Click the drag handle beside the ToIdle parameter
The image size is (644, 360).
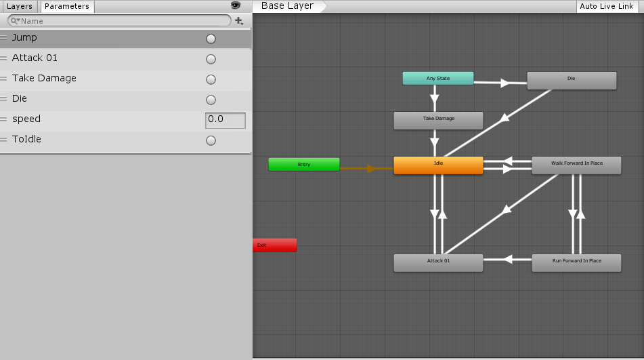(4, 140)
